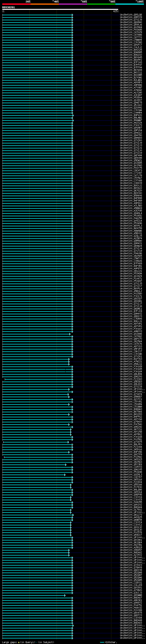
Task: Click the white query sequence bar
Action: click(x=60, y=10)
